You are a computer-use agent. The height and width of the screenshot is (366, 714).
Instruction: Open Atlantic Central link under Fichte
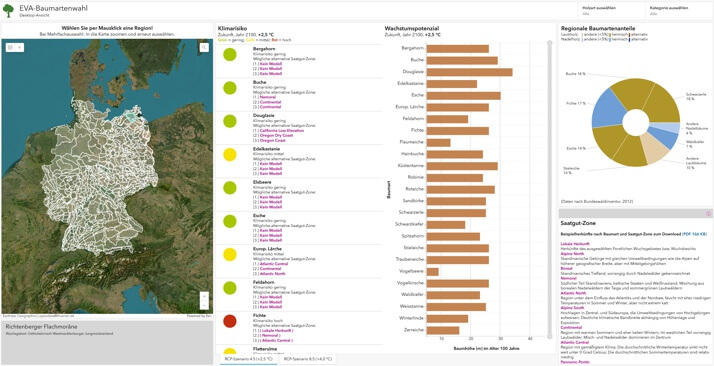pyautogui.click(x=275, y=340)
